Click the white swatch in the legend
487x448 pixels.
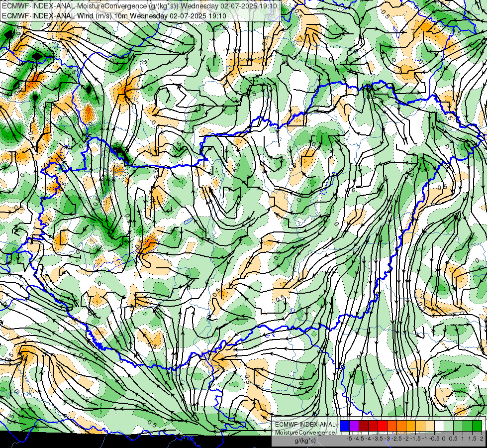click(x=439, y=426)
